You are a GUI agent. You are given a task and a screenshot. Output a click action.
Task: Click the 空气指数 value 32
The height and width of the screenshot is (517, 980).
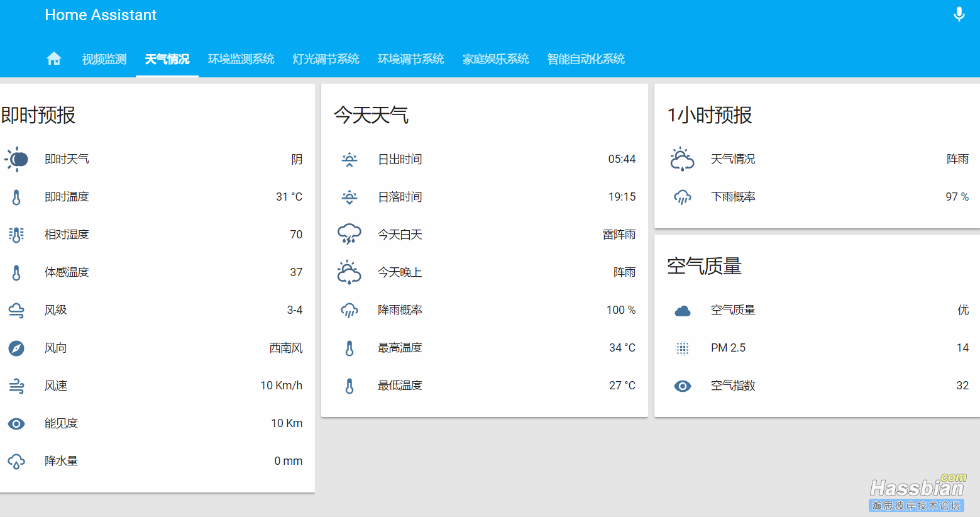coord(962,386)
